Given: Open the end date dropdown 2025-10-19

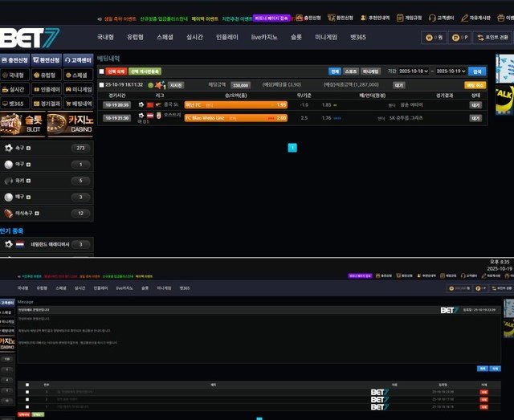Looking at the screenshot, I should tap(451, 71).
